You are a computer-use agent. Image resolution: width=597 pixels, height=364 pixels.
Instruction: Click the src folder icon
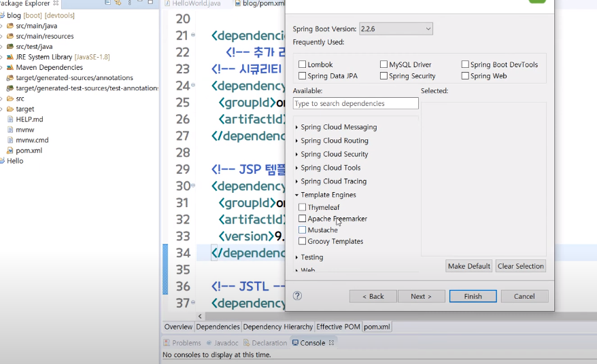click(10, 98)
